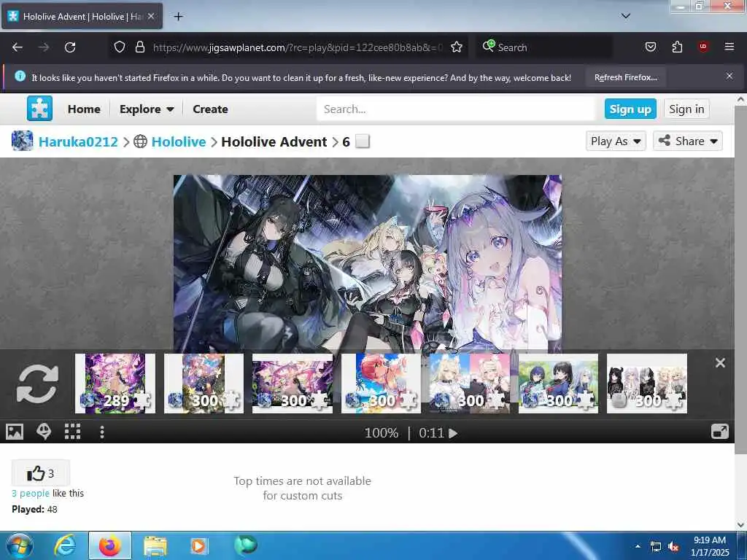Close the Hololive Advent tab
Image resolution: width=747 pixels, height=560 pixels.
(151, 16)
